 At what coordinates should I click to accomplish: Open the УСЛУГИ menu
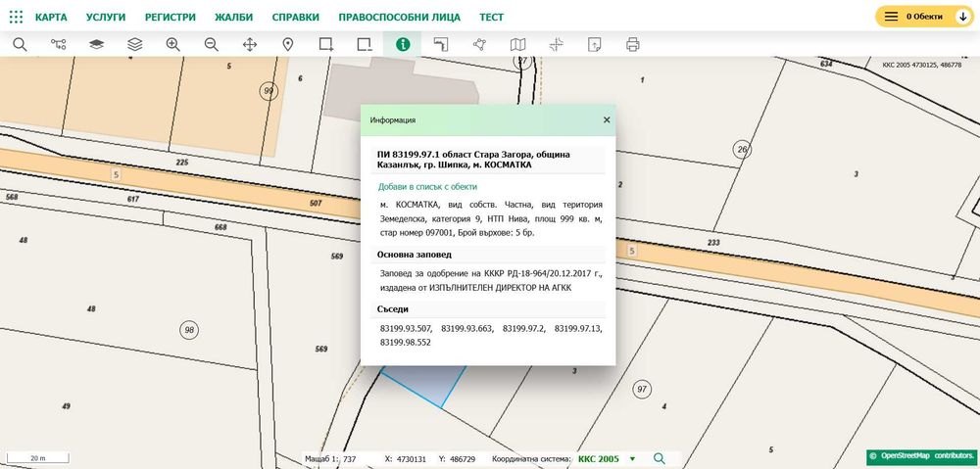click(x=106, y=18)
